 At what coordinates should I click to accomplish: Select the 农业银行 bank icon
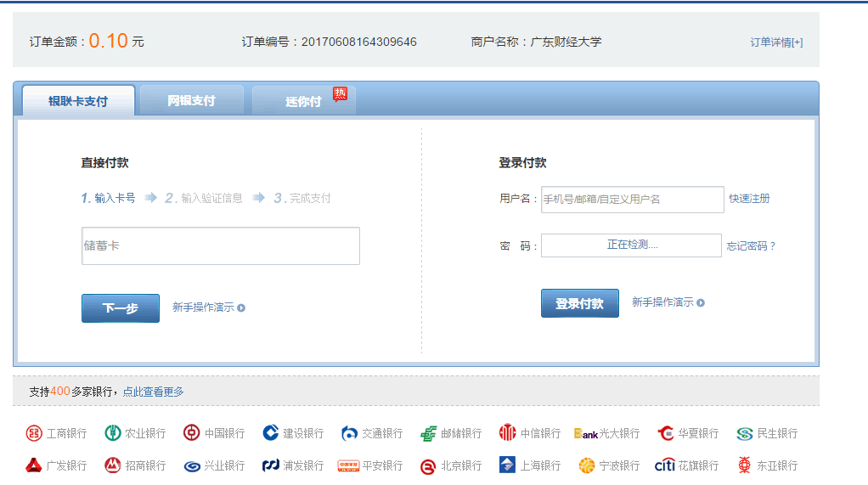pyautogui.click(x=113, y=433)
